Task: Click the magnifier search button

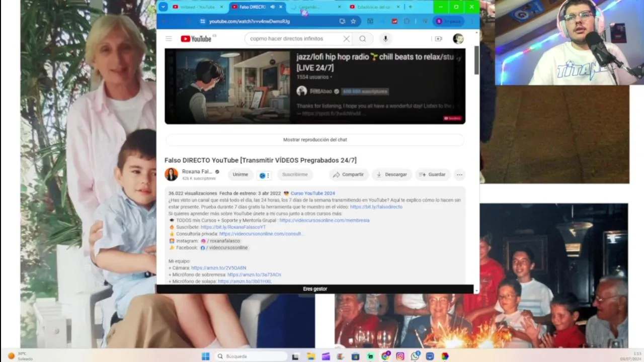Action: [363, 39]
